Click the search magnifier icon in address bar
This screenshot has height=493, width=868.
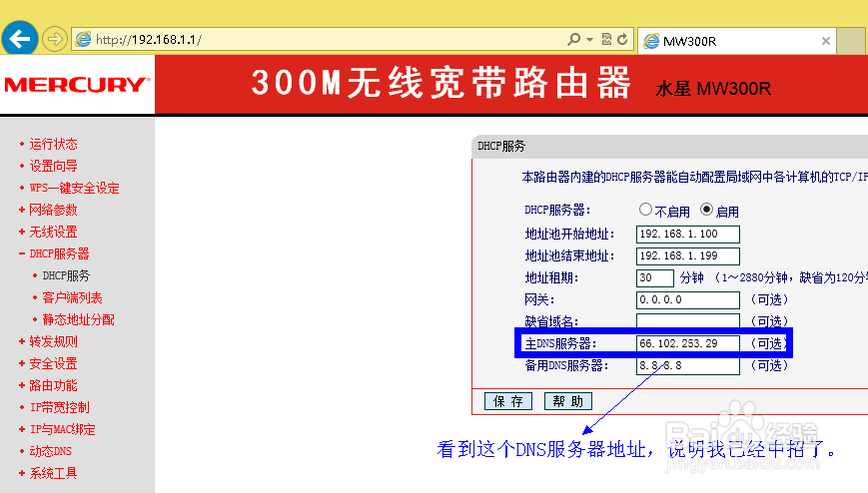coord(574,39)
